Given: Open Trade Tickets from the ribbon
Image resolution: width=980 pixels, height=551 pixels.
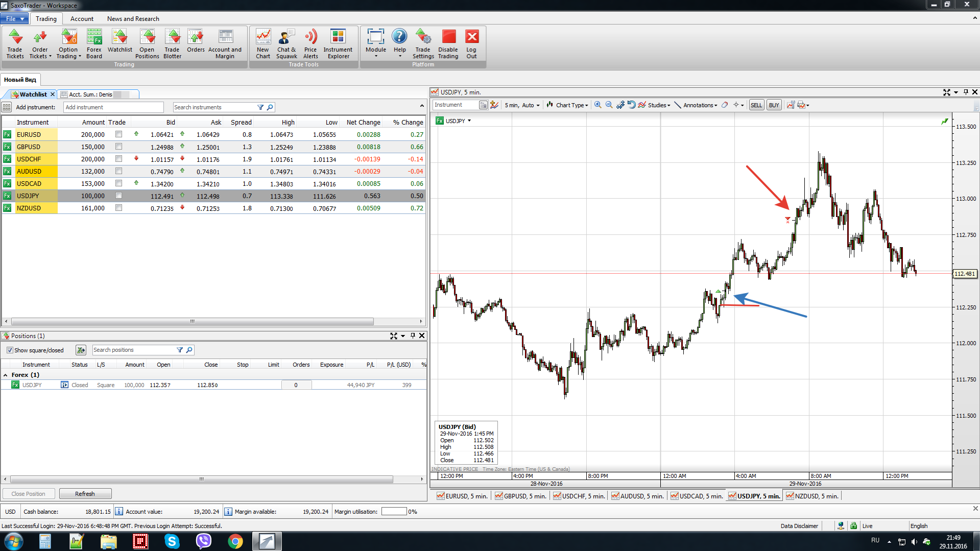Looking at the screenshot, I should click(15, 44).
